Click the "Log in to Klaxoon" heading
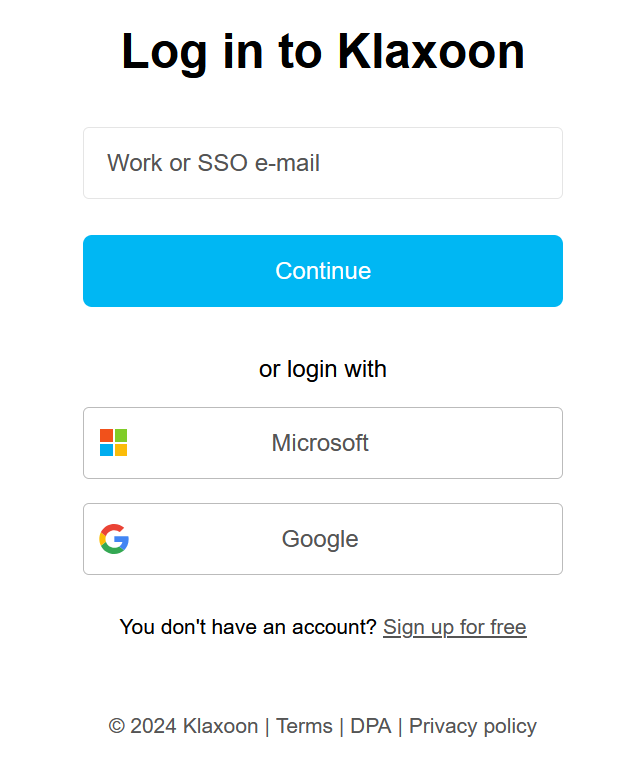617x759 pixels. pyautogui.click(x=322, y=51)
